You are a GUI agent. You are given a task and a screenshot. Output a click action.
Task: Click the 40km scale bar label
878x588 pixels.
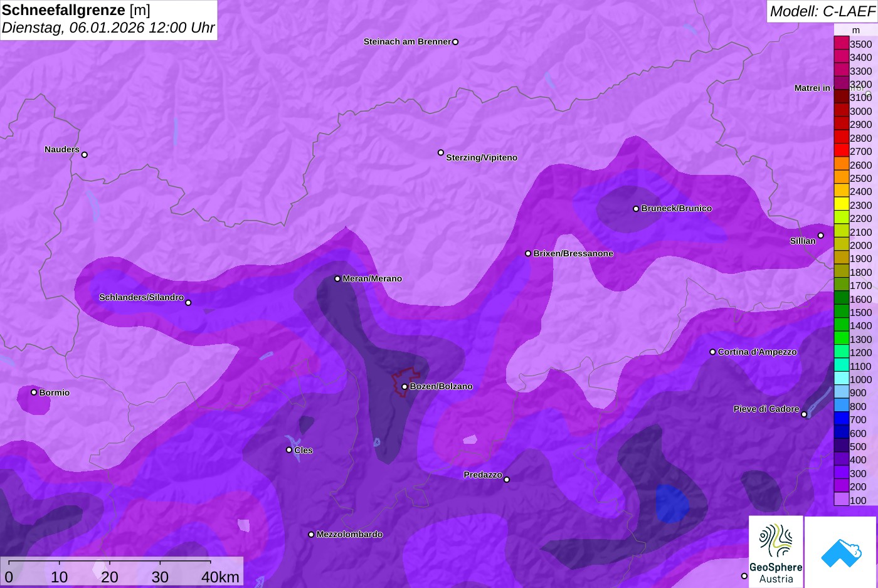220,577
